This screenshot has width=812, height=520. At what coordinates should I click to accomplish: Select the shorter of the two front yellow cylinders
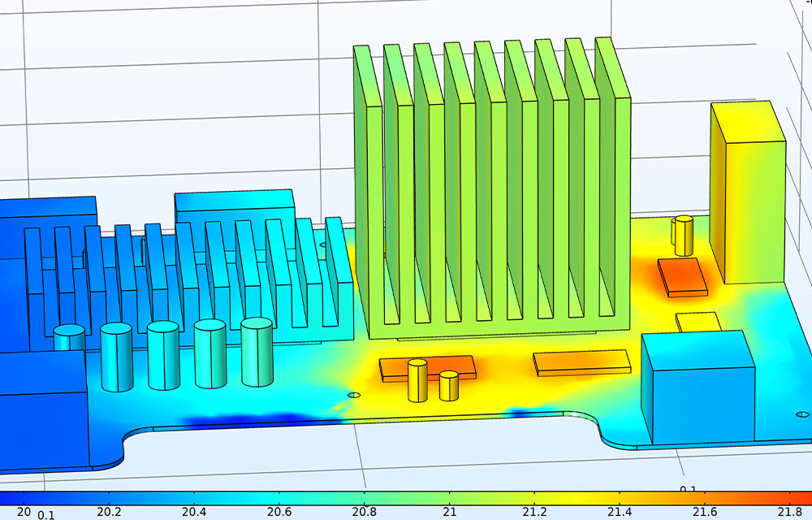point(449,386)
